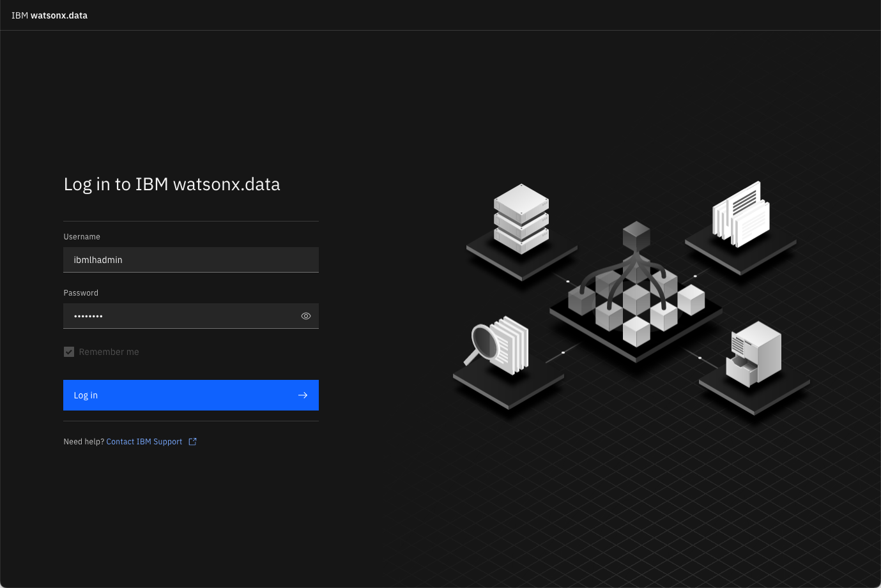
Task: Click the external link icon beside Contact IBM Support
Action: coord(192,442)
